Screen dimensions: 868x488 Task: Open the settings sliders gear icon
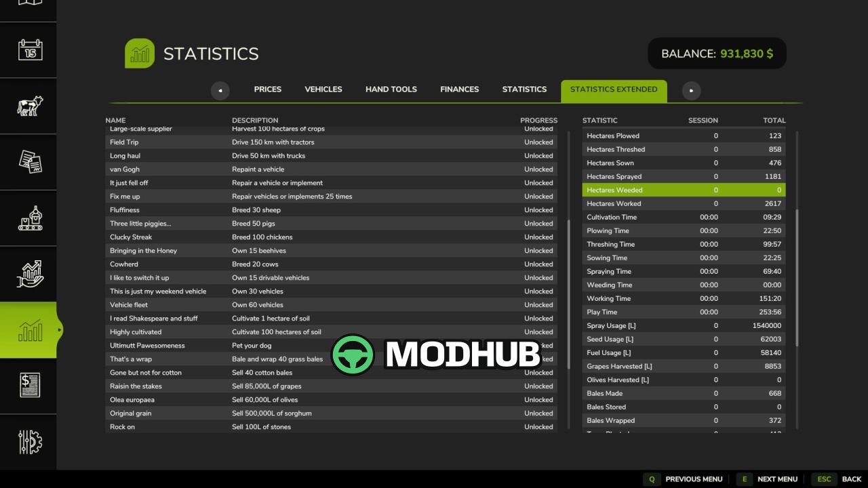[x=30, y=442]
